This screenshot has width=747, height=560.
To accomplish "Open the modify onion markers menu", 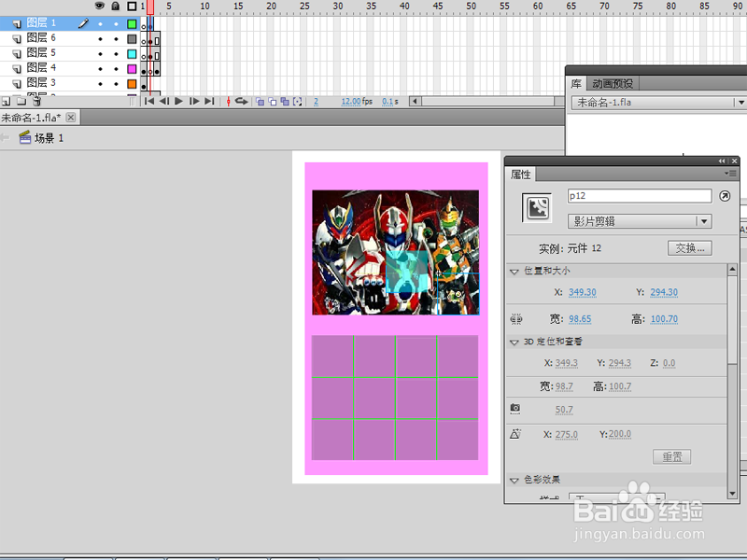I will [x=298, y=102].
